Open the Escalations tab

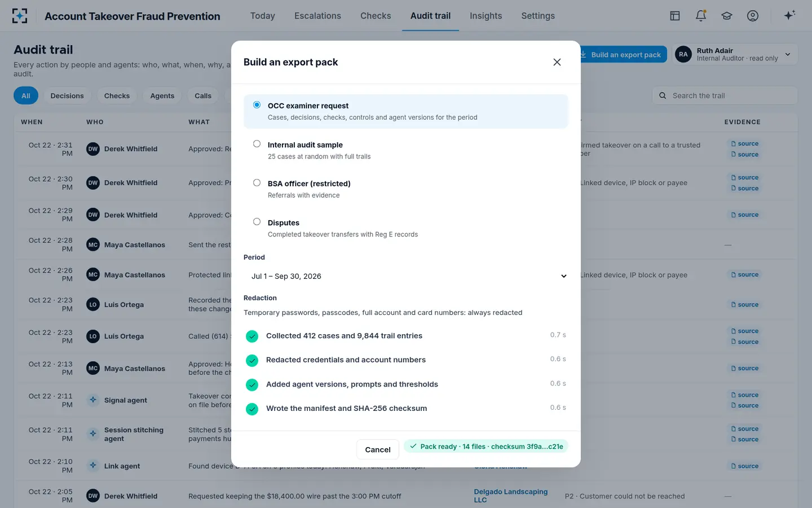click(317, 16)
